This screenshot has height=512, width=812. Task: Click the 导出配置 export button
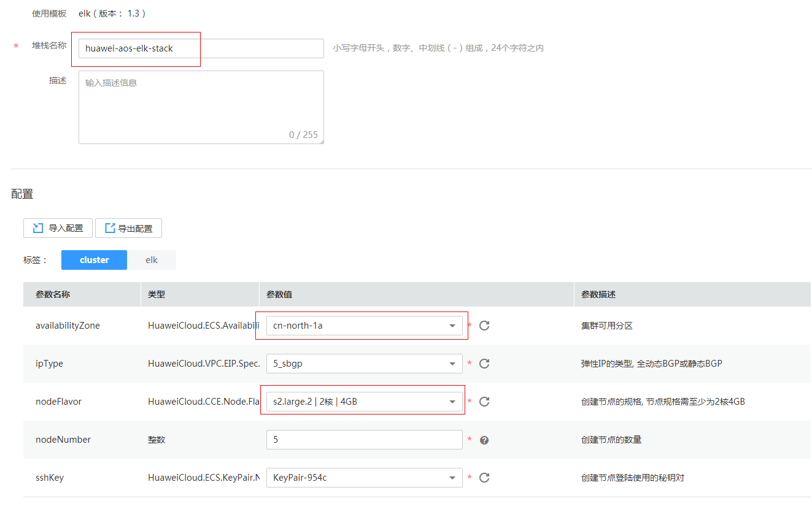pyautogui.click(x=128, y=228)
